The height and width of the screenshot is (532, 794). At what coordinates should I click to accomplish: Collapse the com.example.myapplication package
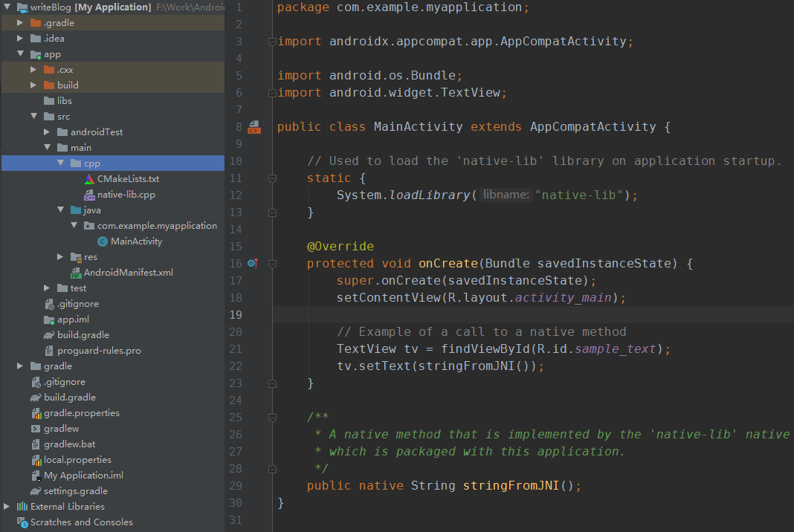pyautogui.click(x=74, y=225)
